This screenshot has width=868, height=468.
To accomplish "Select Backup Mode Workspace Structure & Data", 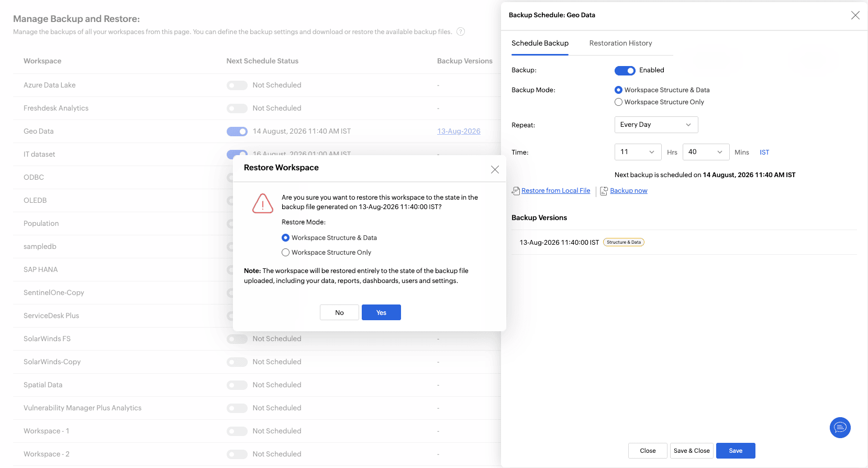I will click(618, 90).
